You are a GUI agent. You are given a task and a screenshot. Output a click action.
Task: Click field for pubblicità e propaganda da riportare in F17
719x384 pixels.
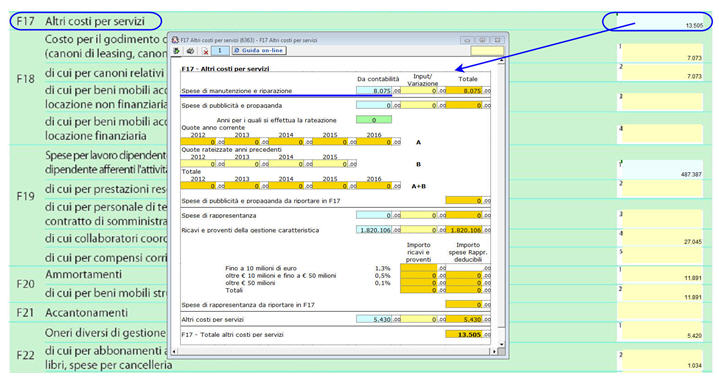[464, 201]
